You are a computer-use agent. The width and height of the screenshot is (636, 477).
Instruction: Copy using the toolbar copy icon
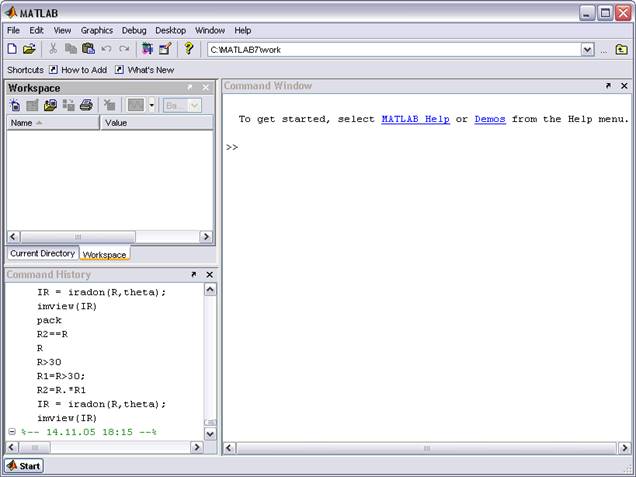pyautogui.click(x=71, y=49)
